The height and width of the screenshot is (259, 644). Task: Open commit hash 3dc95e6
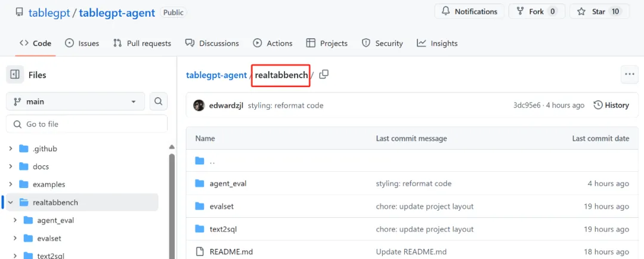point(527,105)
